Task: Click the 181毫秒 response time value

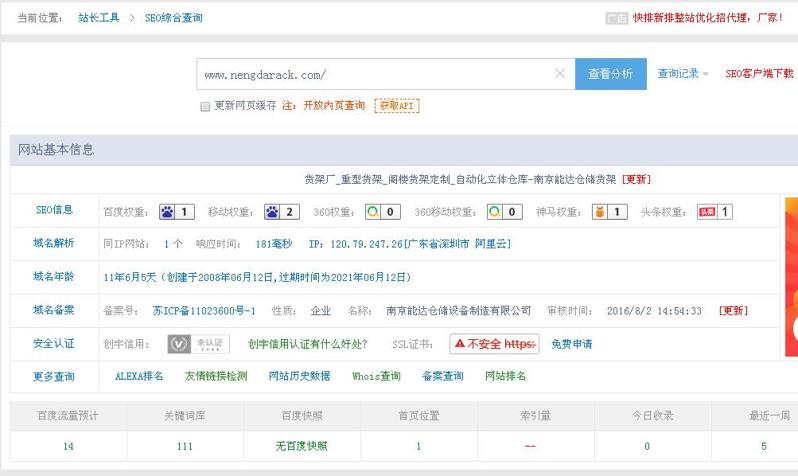Action: (274, 244)
